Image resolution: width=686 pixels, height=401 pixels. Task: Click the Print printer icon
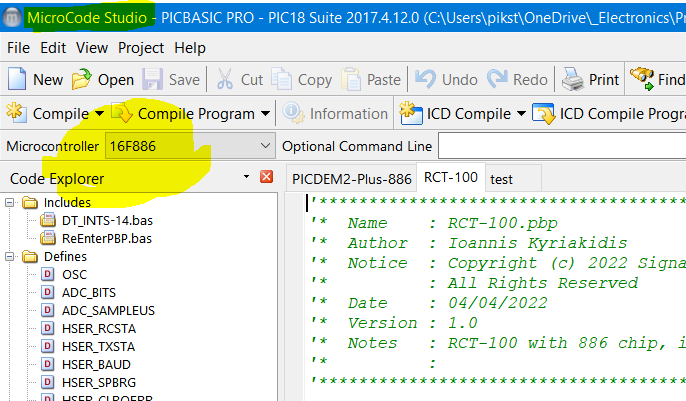point(572,79)
